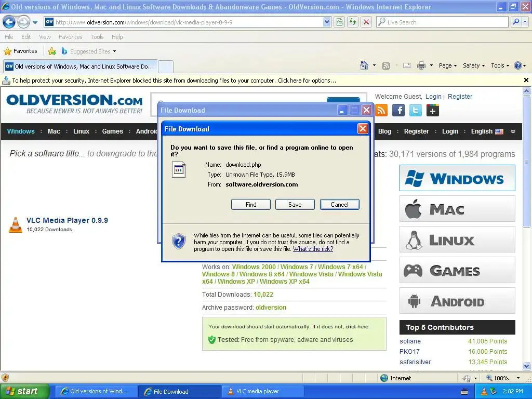Click the LINUX category banner
Screen dimensions: 532x399
(457, 240)
